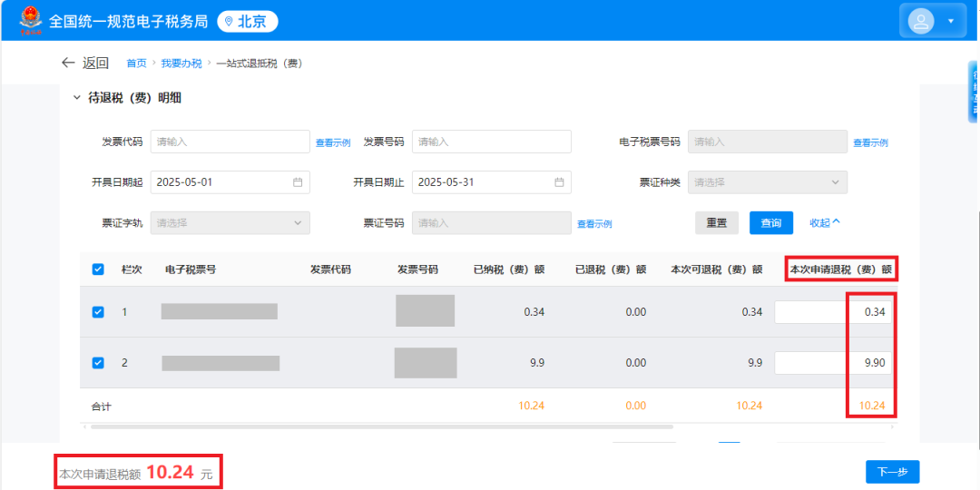Viewport: 980px width, 490px height.
Task: Click the 10.24 元 refund total text
Action: coord(180,473)
